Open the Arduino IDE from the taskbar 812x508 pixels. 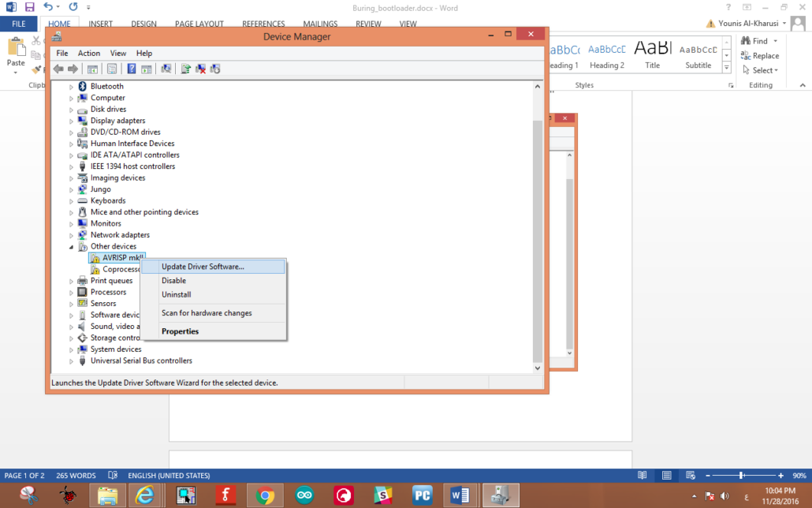click(304, 495)
